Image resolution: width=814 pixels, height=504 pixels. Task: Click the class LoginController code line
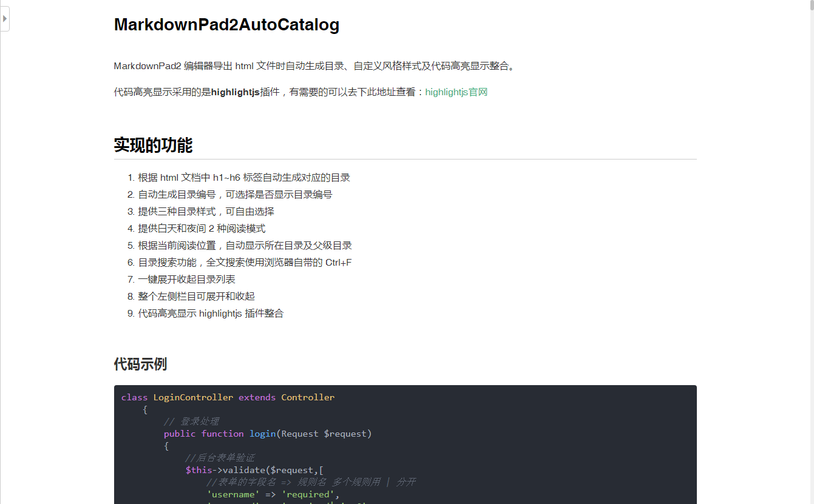228,397
